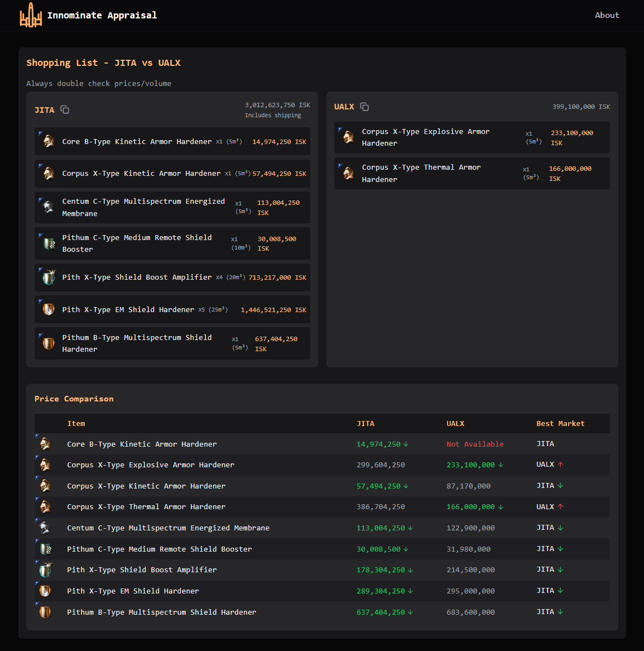Click Pithum B-Type Multispectrum Hardener icon in JITA list
Screen dimensions: 644x651
pyautogui.click(x=49, y=343)
